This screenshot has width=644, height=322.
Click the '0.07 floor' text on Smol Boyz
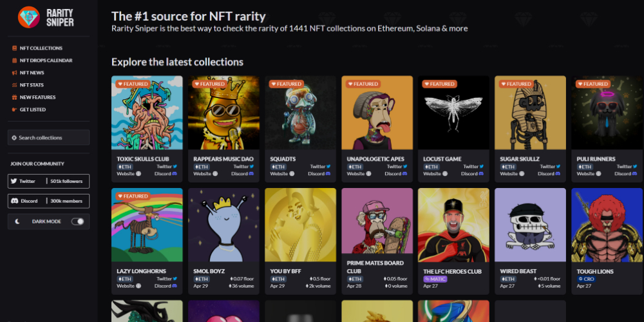[242, 279]
